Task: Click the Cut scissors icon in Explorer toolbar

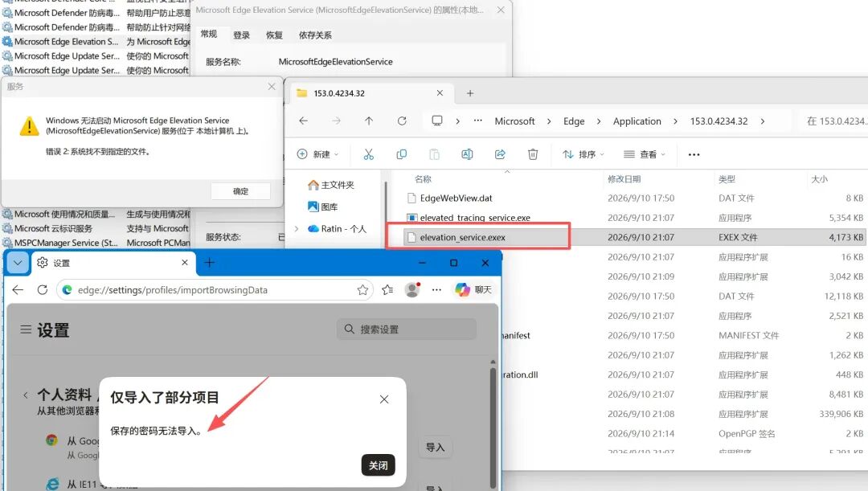Action: pyautogui.click(x=369, y=154)
